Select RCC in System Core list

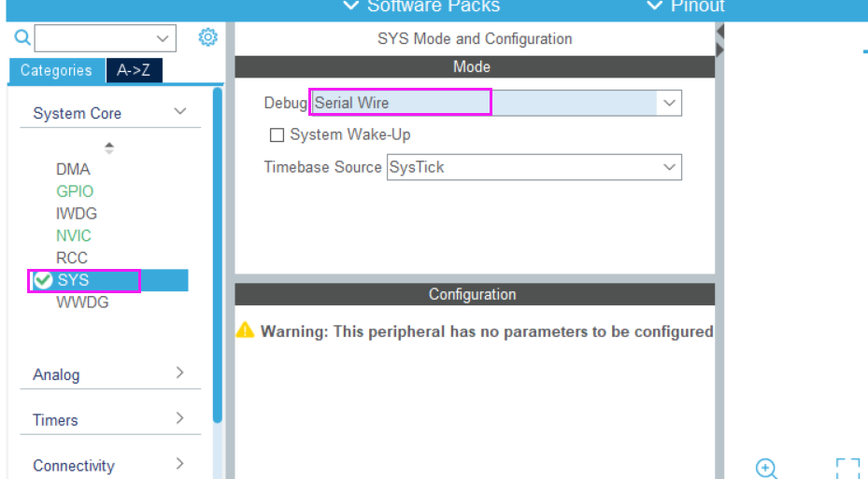(x=72, y=258)
